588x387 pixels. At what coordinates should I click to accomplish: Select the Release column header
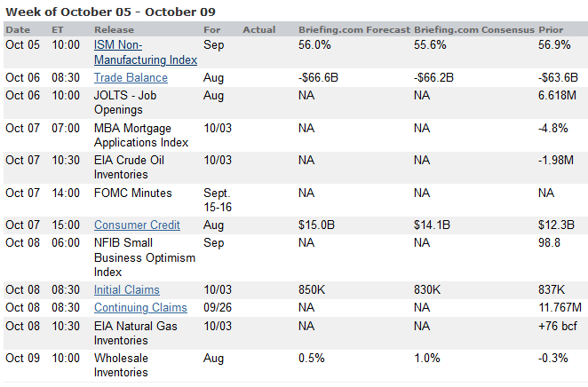coord(114,29)
